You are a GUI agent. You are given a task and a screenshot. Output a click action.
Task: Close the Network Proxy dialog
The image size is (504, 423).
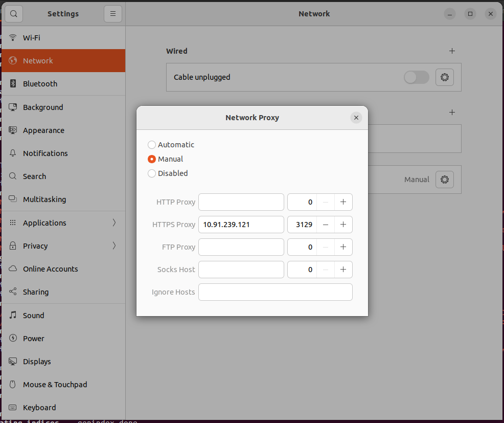click(356, 118)
